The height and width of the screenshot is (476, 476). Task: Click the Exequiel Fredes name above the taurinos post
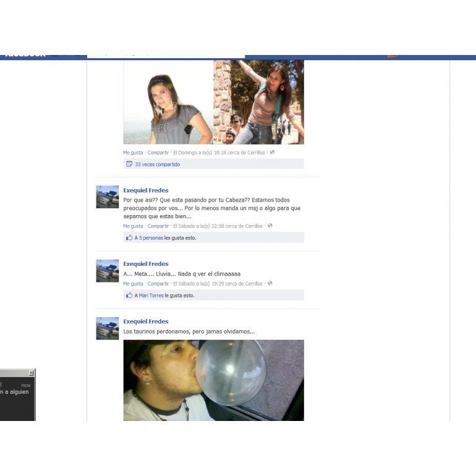pyautogui.click(x=146, y=321)
